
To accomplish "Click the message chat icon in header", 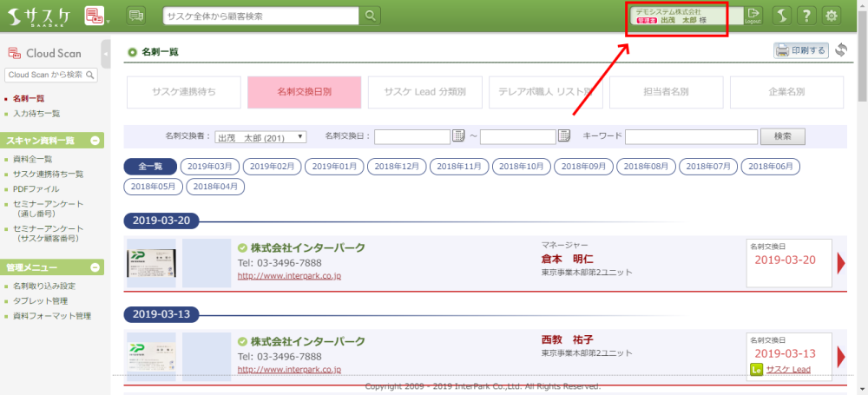I will (136, 16).
